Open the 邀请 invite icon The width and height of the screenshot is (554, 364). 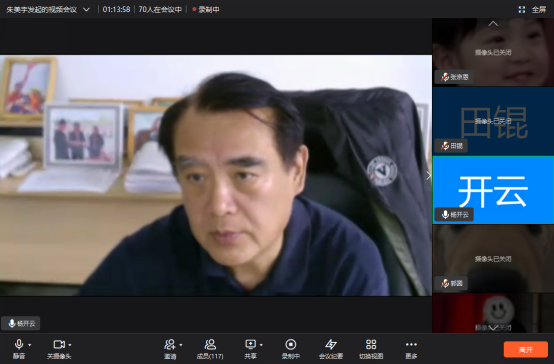coord(170,348)
